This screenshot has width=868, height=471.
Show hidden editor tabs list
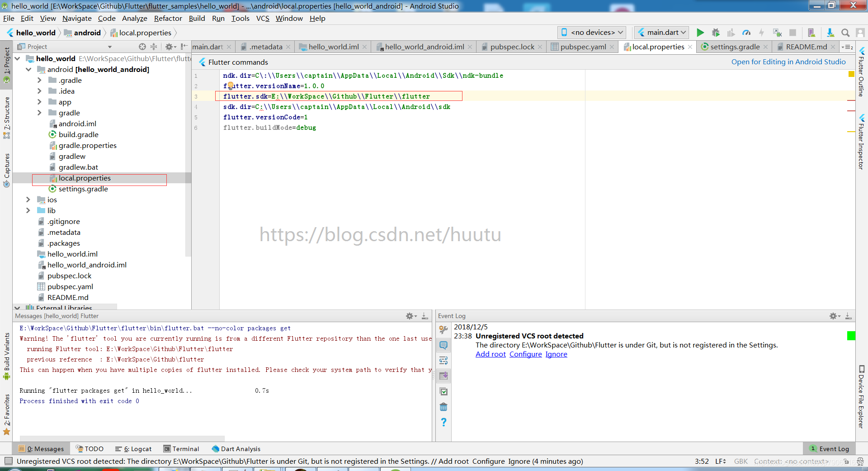point(847,47)
